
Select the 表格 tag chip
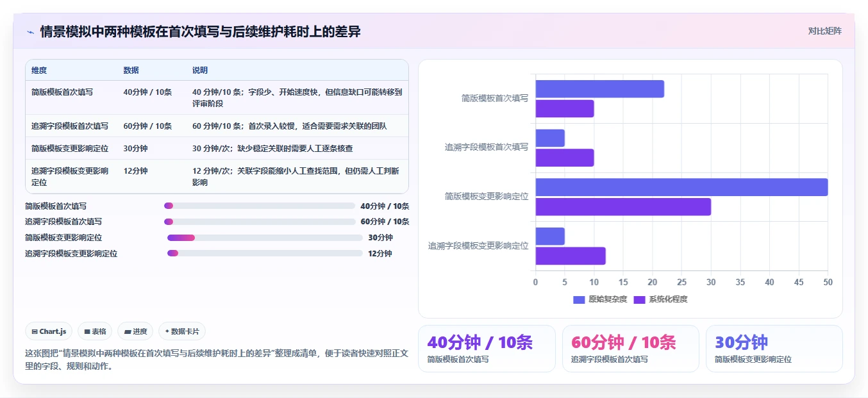95,331
